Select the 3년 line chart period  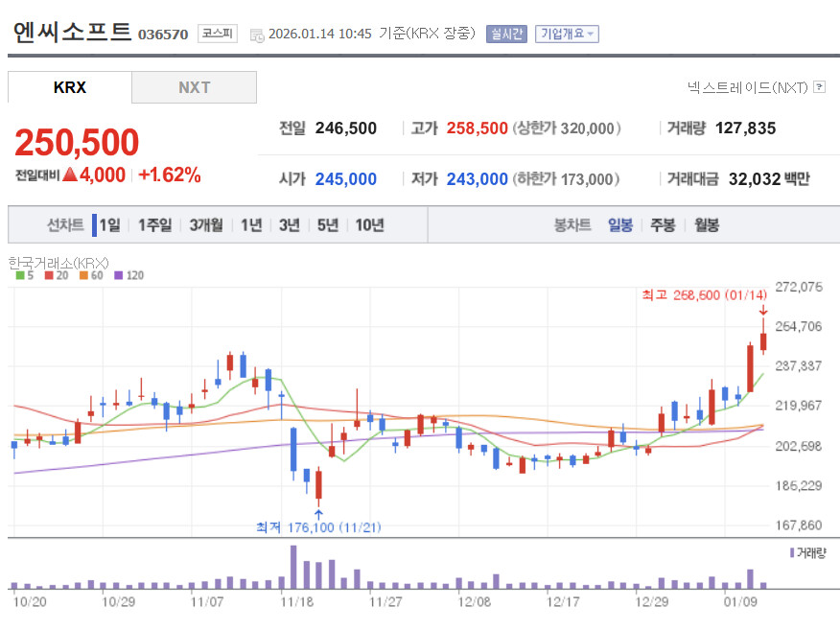290,225
